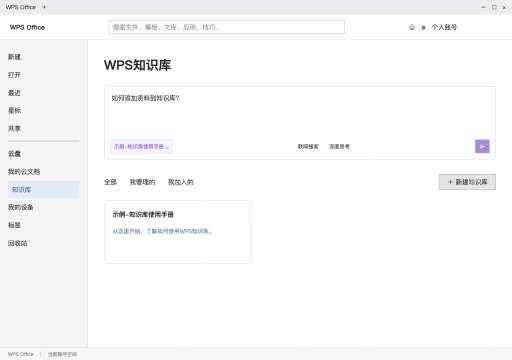Click the WPS知识库 page heading
512x360 pixels.
click(137, 65)
